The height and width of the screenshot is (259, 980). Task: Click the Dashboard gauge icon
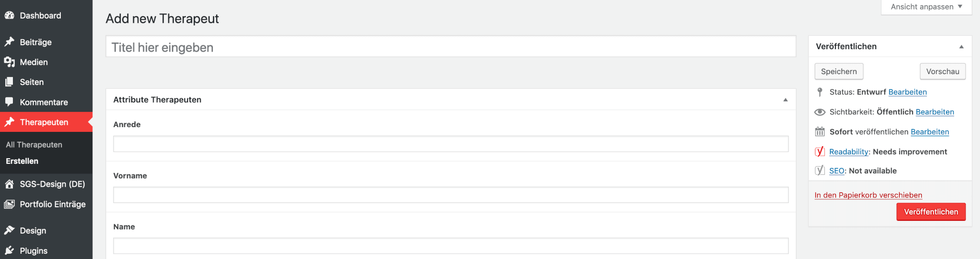[x=9, y=15]
